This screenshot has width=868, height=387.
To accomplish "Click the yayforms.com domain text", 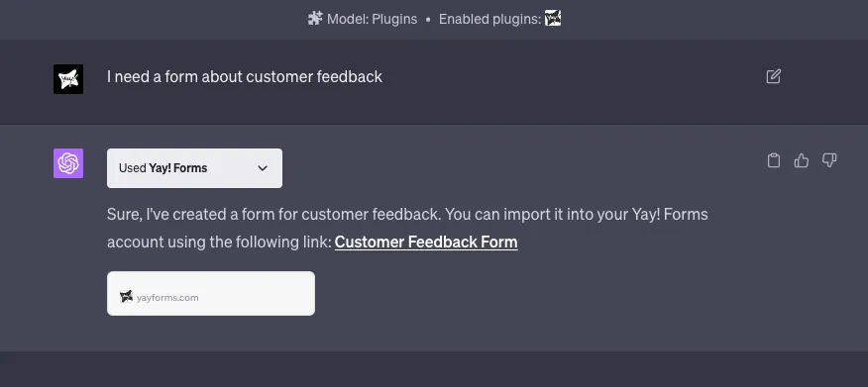I will point(167,298).
